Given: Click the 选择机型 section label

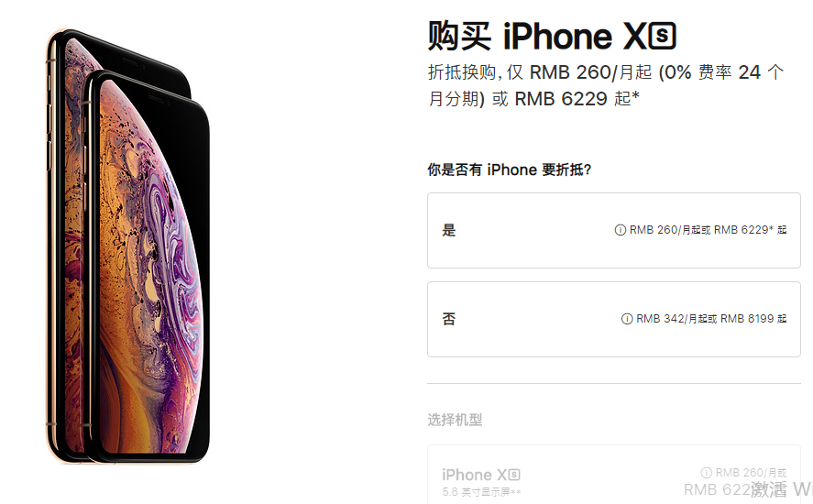Looking at the screenshot, I should 455,420.
